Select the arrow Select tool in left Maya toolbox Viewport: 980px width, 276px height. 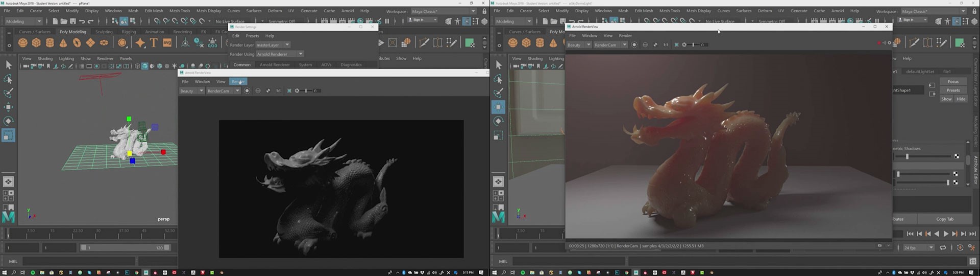[x=8, y=65]
